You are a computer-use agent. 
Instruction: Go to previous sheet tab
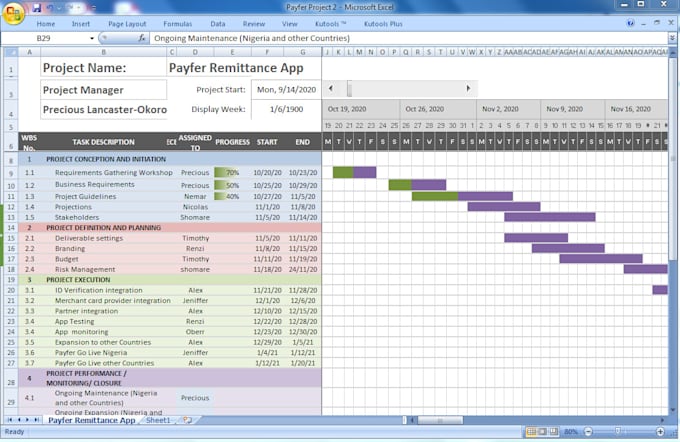[x=19, y=420]
